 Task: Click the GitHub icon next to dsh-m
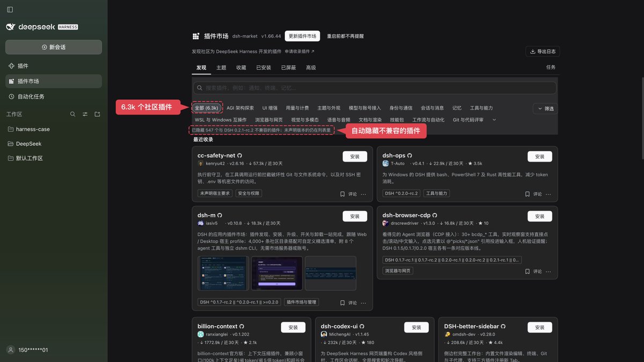point(220,216)
